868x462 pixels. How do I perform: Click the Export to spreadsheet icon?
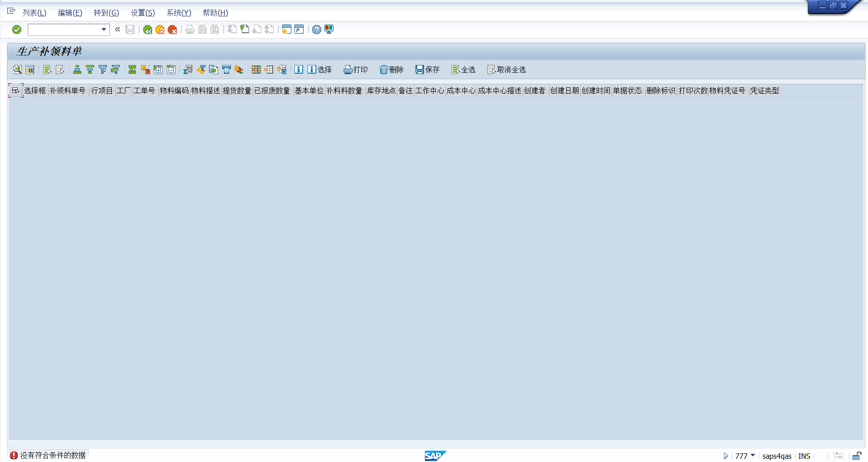[x=188, y=70]
